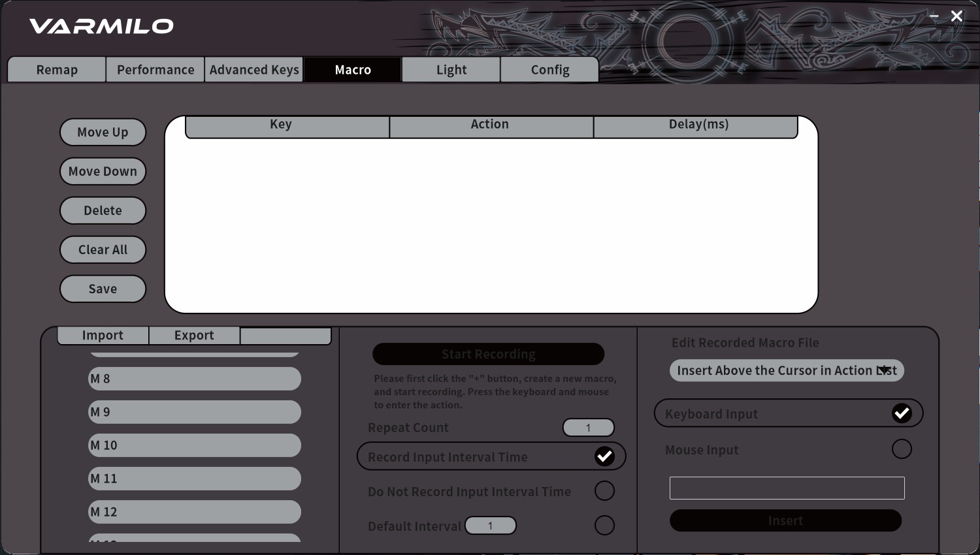980x555 pixels.
Task: Export the macro file
Action: [194, 335]
